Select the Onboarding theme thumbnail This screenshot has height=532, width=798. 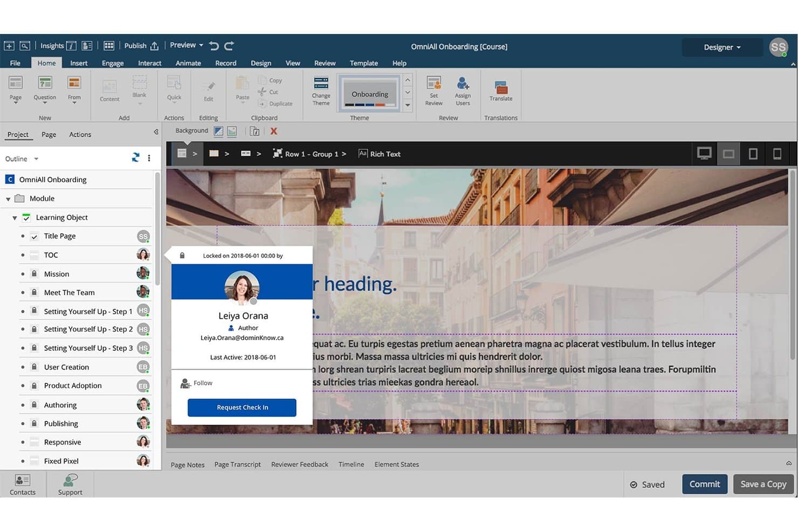point(370,94)
